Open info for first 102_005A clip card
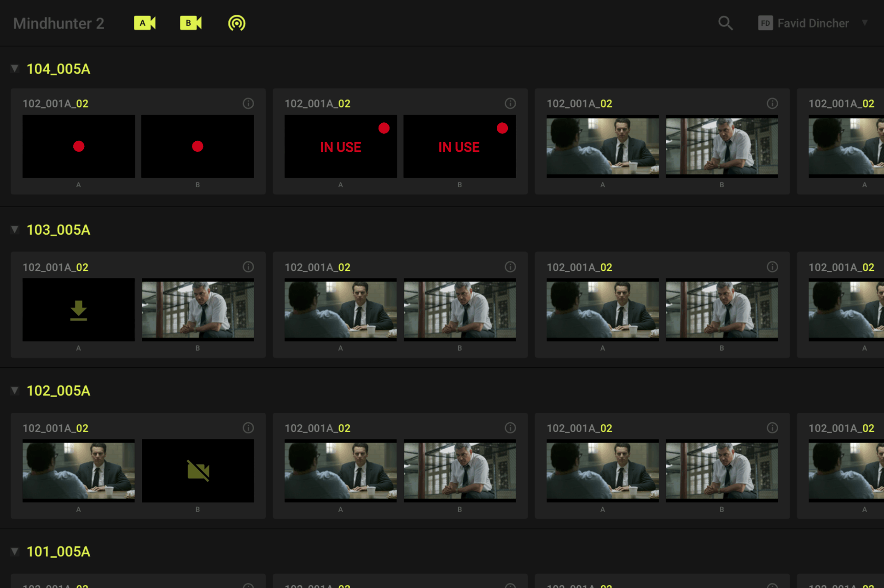 pyautogui.click(x=248, y=428)
